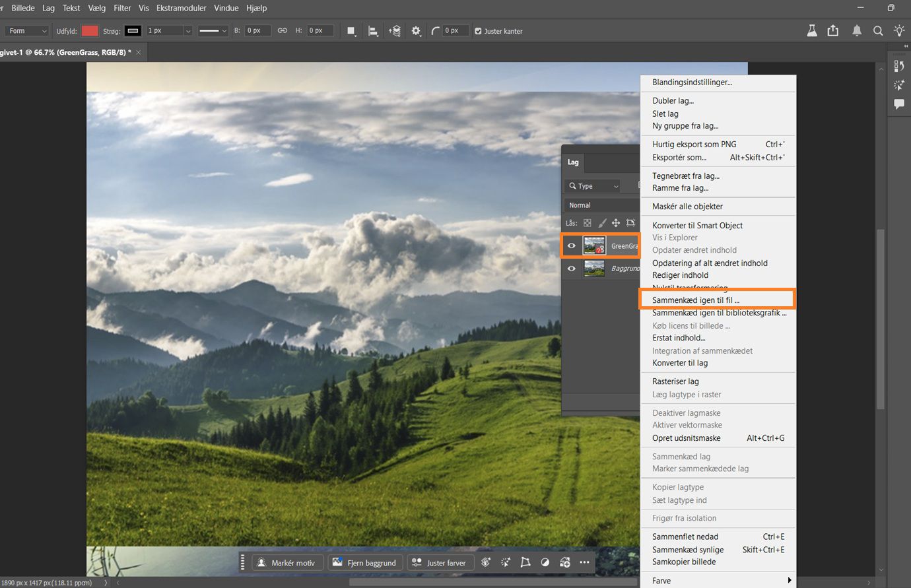The image size is (911, 588).
Task: Hide the GreenGrass layer
Action: (572, 246)
